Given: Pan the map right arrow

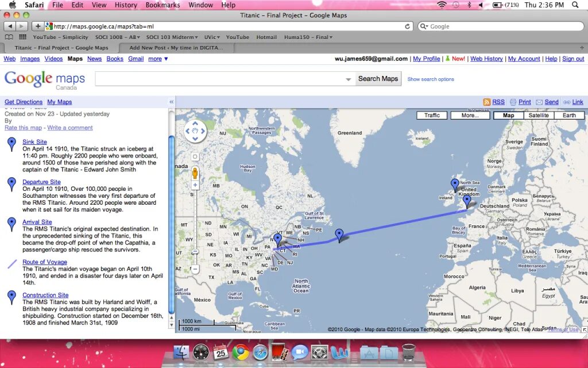Looking at the screenshot, I should pyautogui.click(x=203, y=131).
